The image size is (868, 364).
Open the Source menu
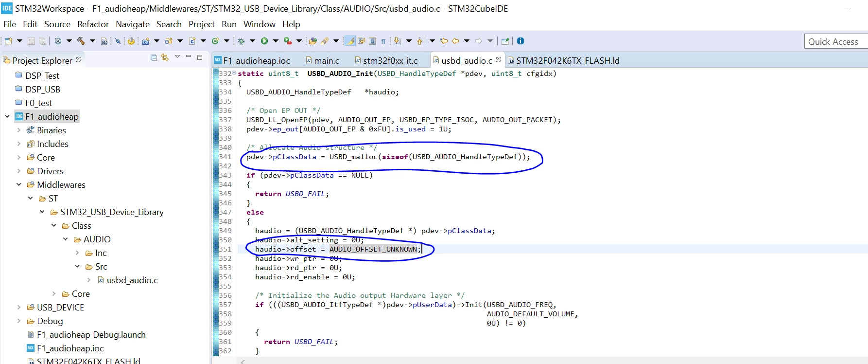(57, 24)
